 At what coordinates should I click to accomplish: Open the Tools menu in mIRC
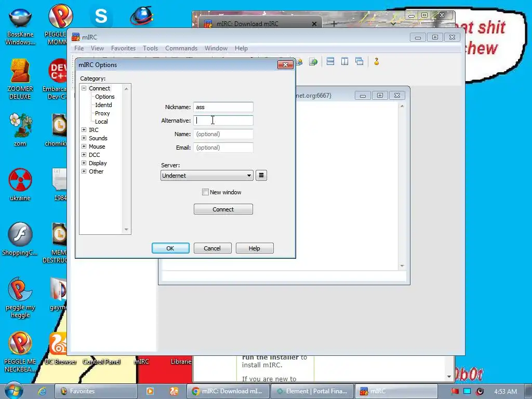[150, 48]
